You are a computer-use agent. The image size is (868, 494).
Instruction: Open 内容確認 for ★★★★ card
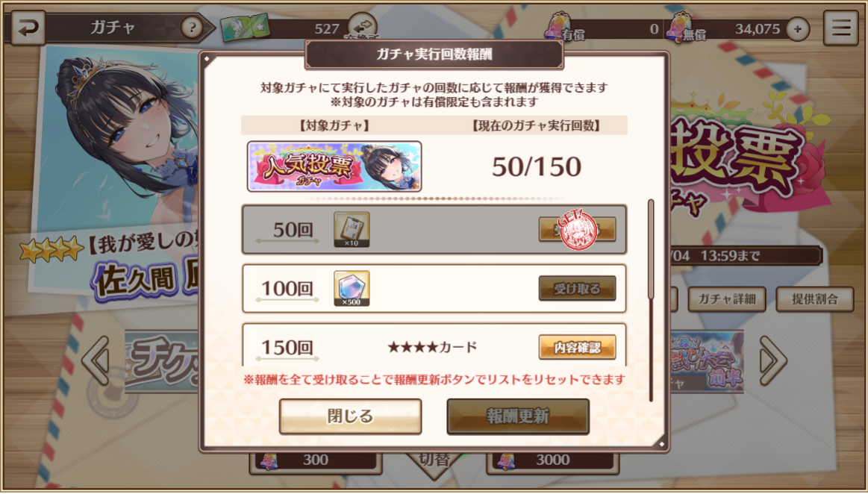click(578, 348)
